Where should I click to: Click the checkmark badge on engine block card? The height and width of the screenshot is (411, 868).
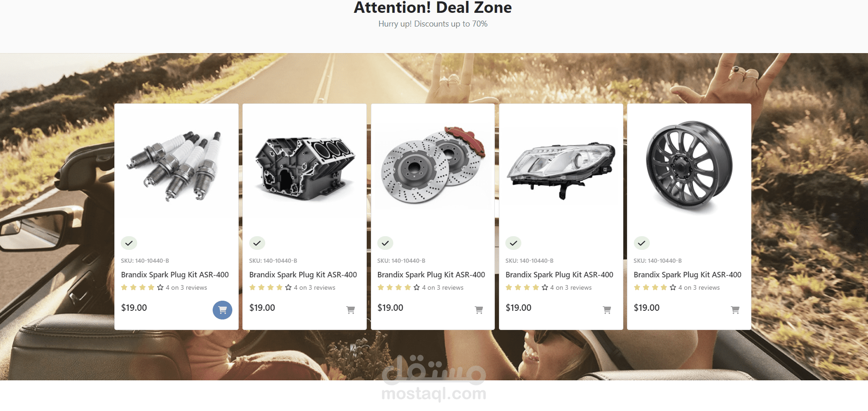point(257,243)
